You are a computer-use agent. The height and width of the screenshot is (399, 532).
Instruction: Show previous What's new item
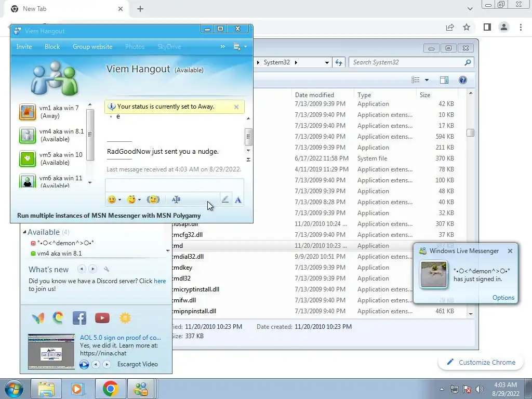click(x=82, y=269)
